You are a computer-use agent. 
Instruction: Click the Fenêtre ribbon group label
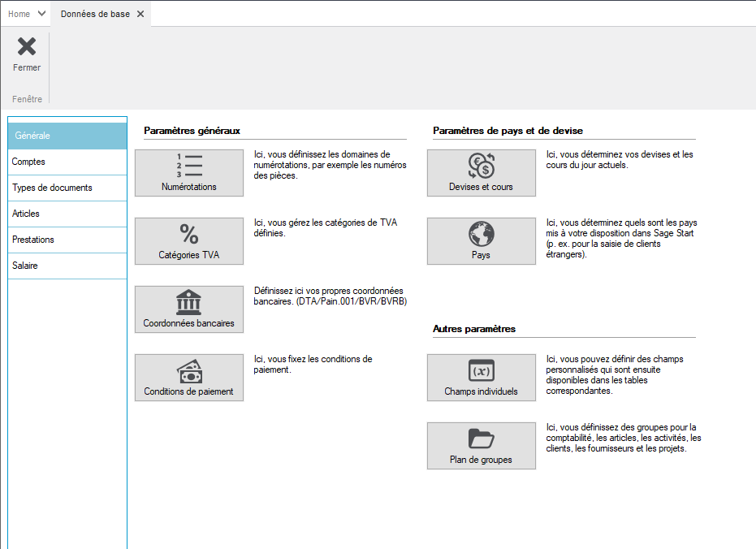click(x=27, y=99)
